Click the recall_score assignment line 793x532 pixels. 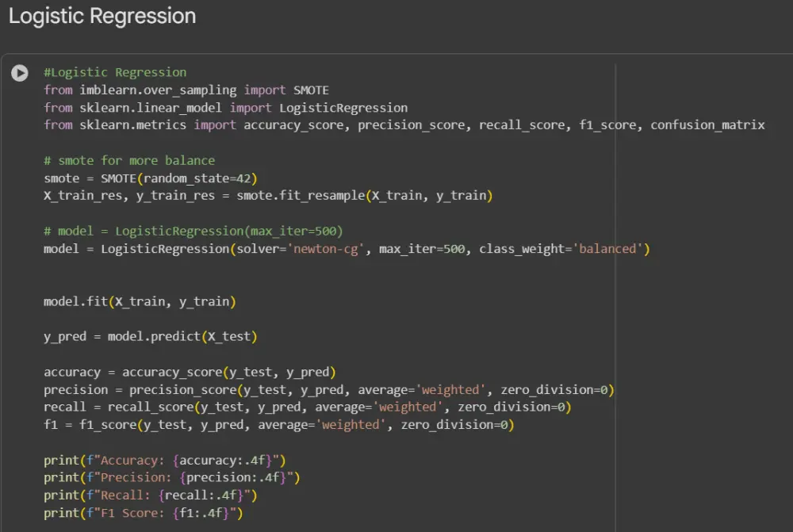tap(308, 407)
